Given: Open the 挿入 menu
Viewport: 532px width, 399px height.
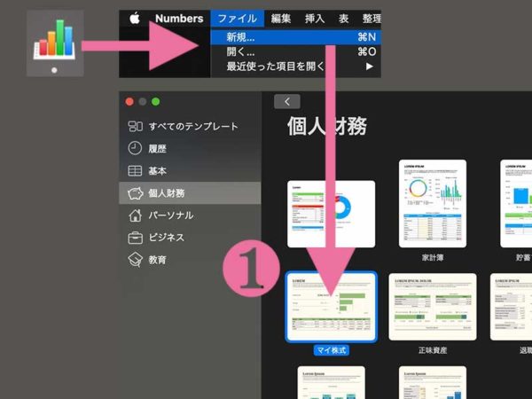Looking at the screenshot, I should pos(315,19).
